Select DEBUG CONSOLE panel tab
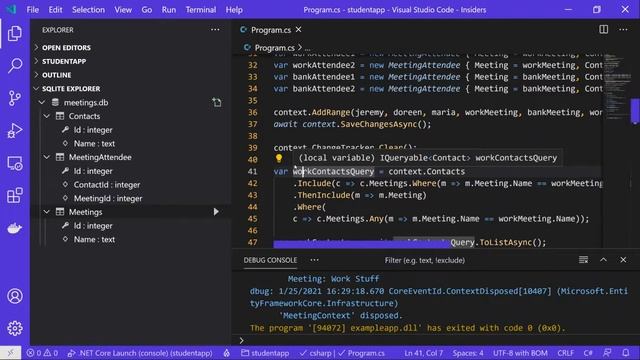 point(270,260)
